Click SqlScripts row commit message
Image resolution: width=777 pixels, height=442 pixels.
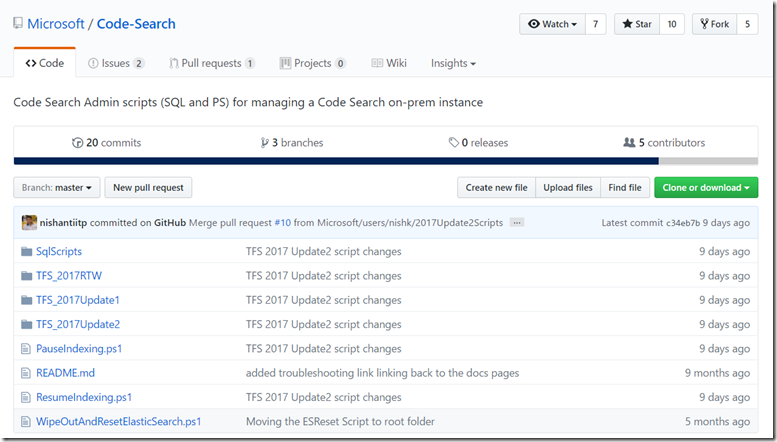324,252
